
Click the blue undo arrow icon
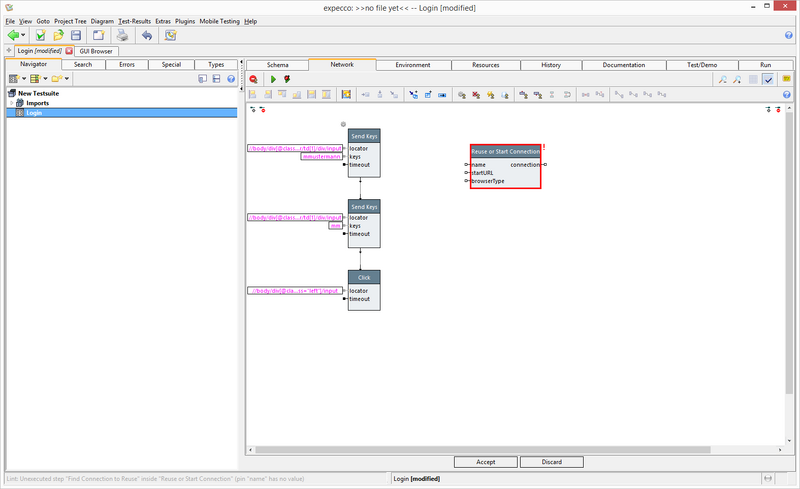point(147,35)
